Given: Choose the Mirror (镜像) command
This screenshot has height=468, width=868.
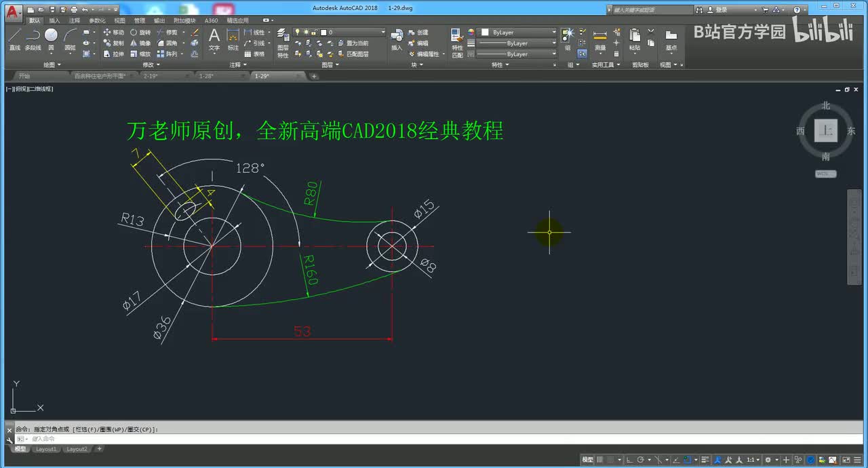Looking at the screenshot, I should (x=140, y=43).
